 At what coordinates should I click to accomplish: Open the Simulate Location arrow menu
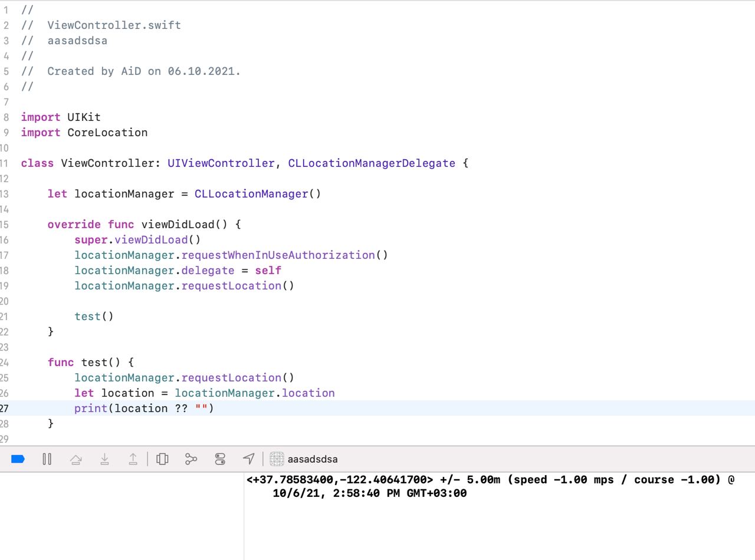tap(249, 459)
